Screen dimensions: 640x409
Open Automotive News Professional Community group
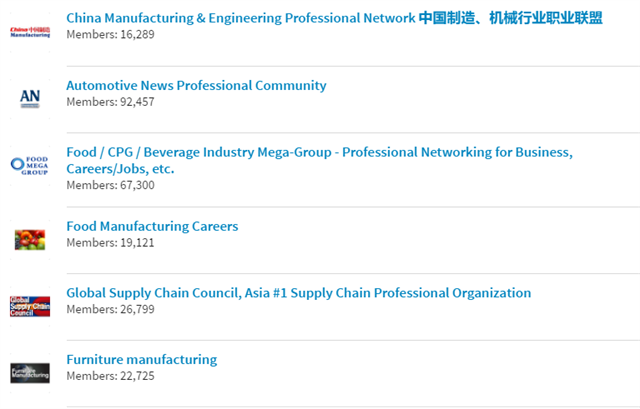(196, 85)
